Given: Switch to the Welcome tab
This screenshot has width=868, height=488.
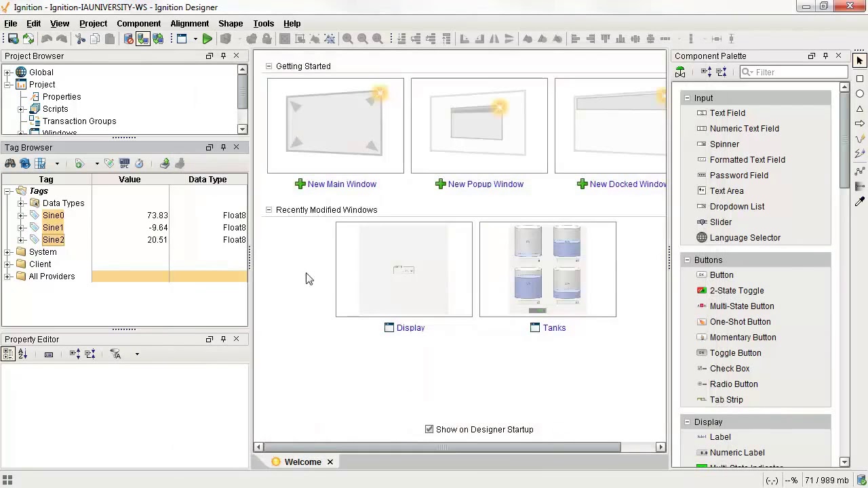Looking at the screenshot, I should [x=302, y=462].
